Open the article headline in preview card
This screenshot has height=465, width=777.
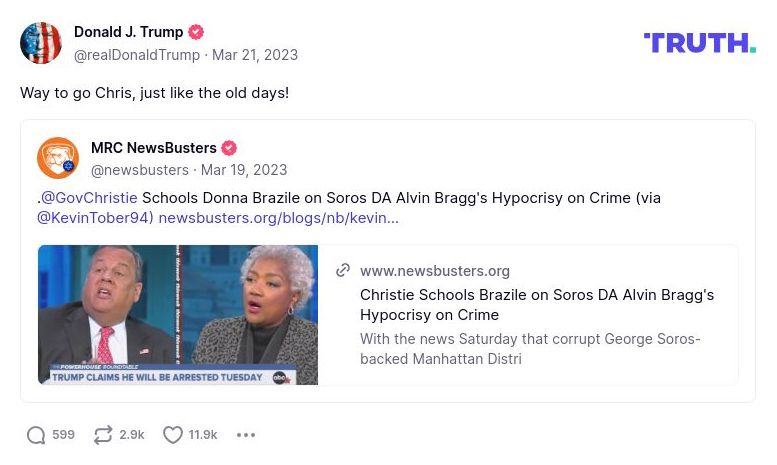tap(537, 305)
